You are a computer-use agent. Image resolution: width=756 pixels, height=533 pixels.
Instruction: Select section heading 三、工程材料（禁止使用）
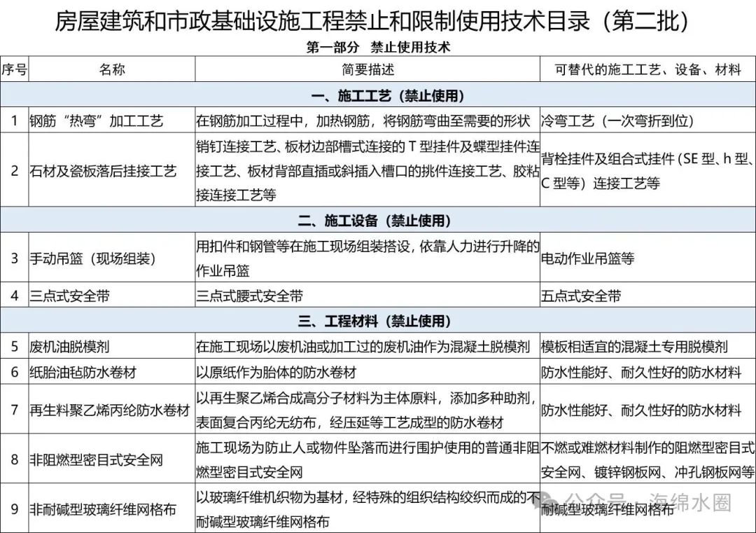pyautogui.click(x=374, y=321)
